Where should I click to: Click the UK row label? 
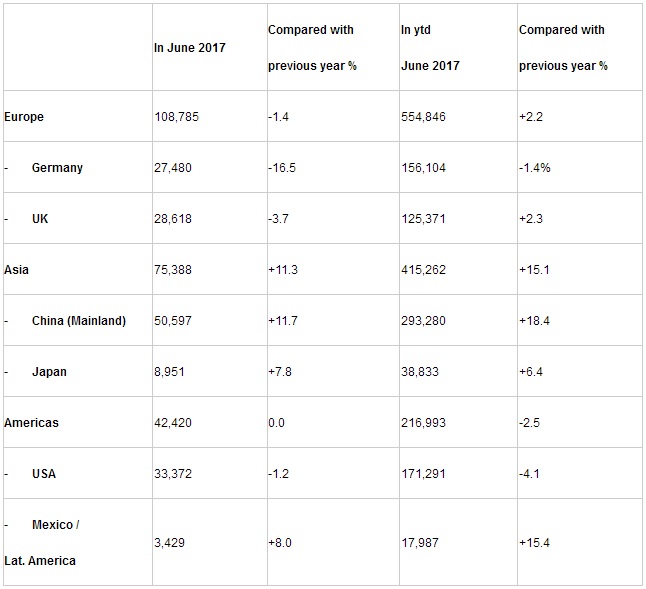point(40,219)
